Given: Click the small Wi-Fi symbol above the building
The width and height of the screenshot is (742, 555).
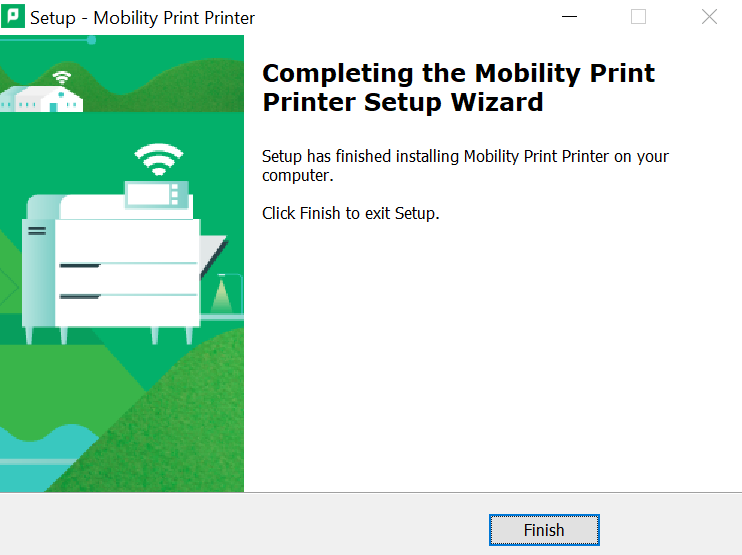Looking at the screenshot, I should 62,77.
